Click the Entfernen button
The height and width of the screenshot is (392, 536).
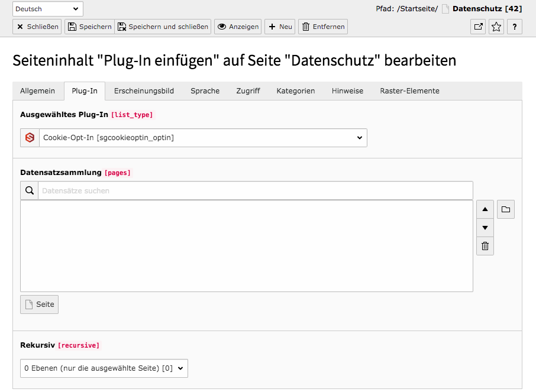click(323, 27)
